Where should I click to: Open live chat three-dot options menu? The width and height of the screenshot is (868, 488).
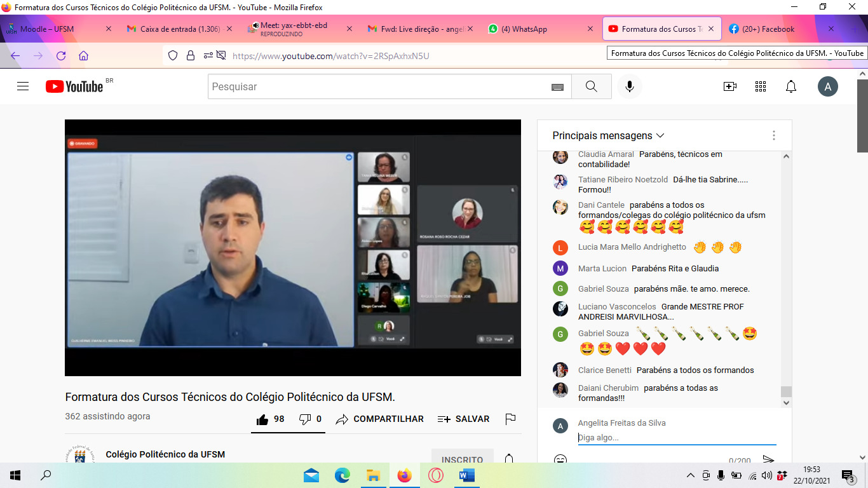[773, 135]
